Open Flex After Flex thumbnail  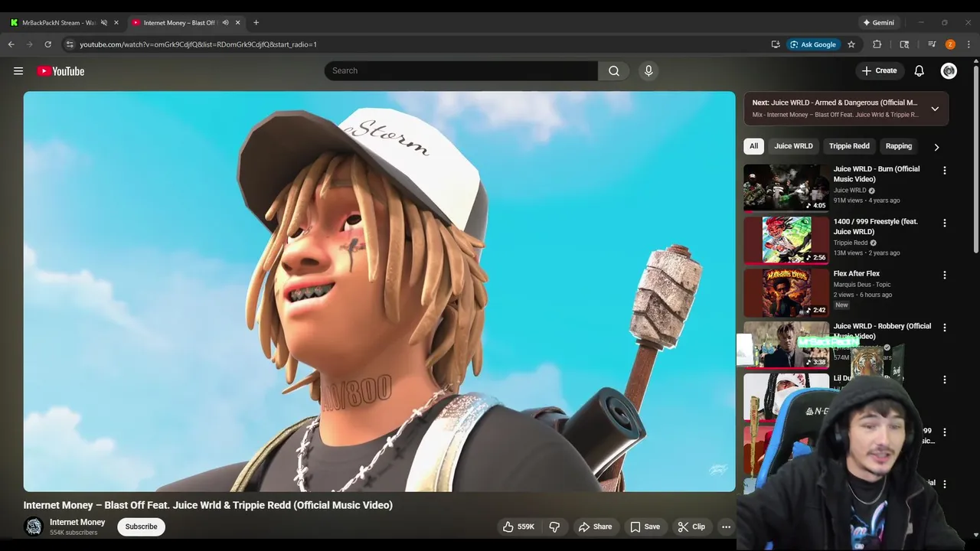point(786,292)
